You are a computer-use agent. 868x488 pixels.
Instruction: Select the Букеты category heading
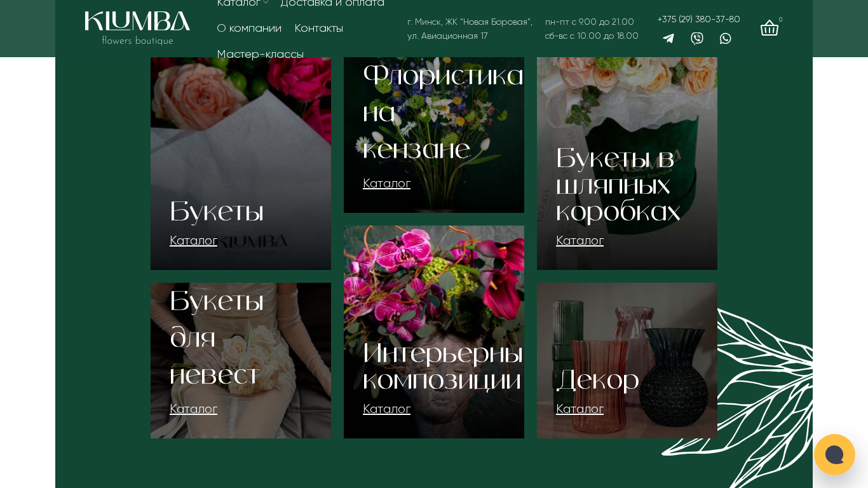click(217, 211)
